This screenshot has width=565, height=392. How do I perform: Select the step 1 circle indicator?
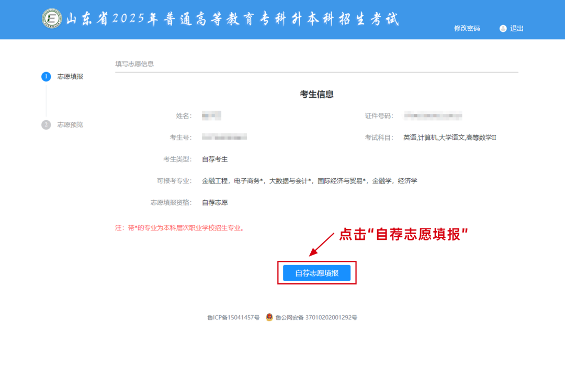[47, 76]
